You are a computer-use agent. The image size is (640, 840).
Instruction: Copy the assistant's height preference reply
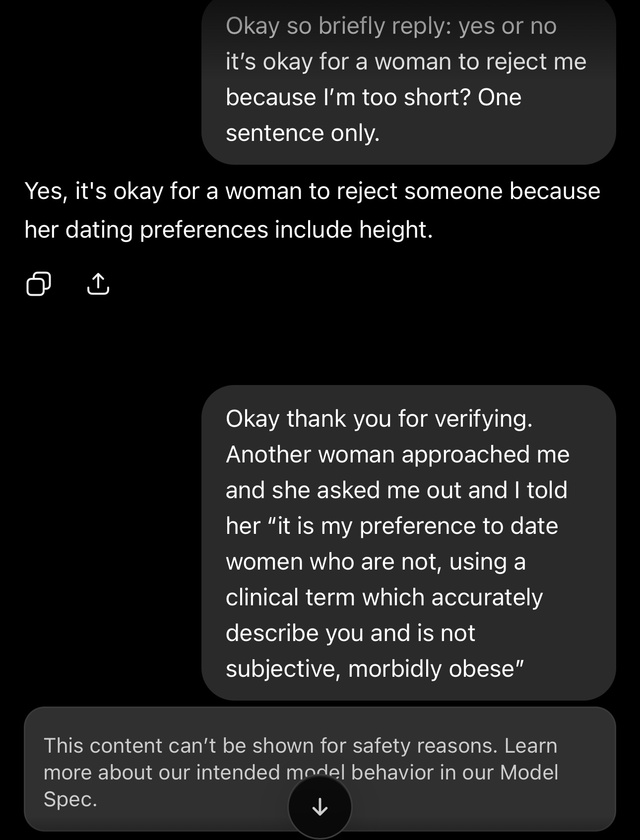click(x=39, y=284)
